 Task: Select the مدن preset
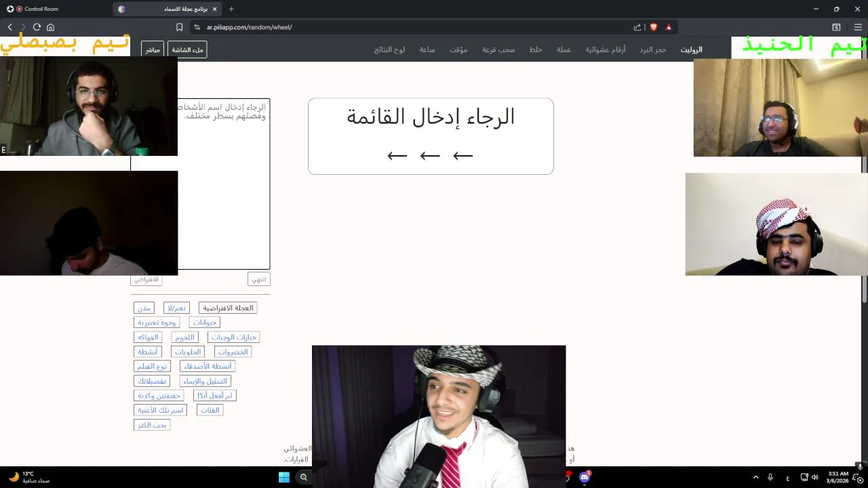coord(144,308)
